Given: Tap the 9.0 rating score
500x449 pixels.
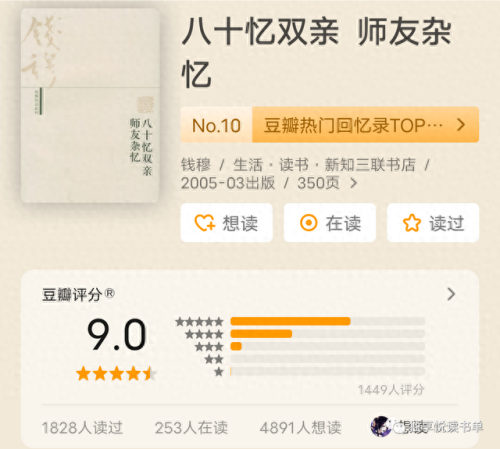Looking at the screenshot, I should click(x=117, y=334).
